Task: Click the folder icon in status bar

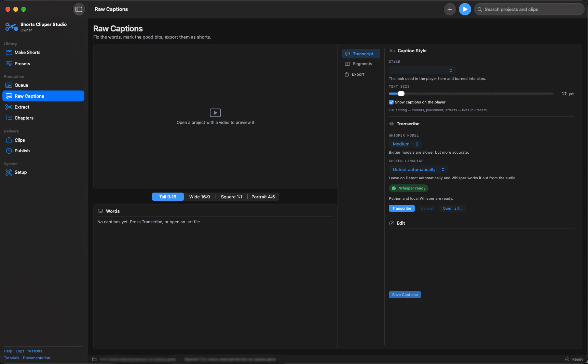Action: pyautogui.click(x=94, y=359)
